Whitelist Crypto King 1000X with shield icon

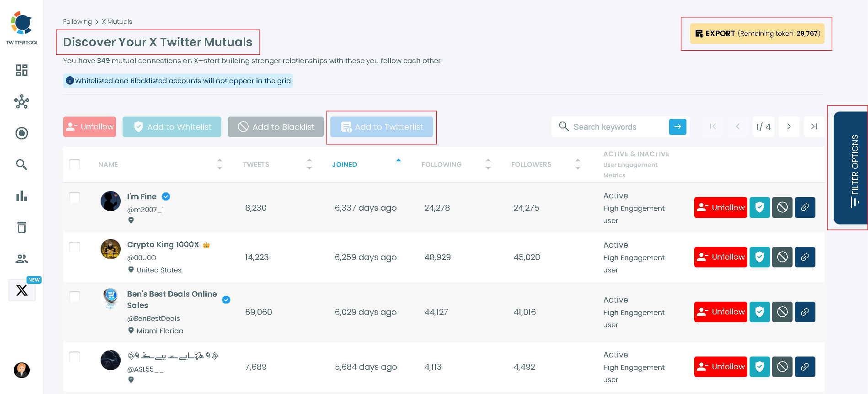tap(760, 257)
